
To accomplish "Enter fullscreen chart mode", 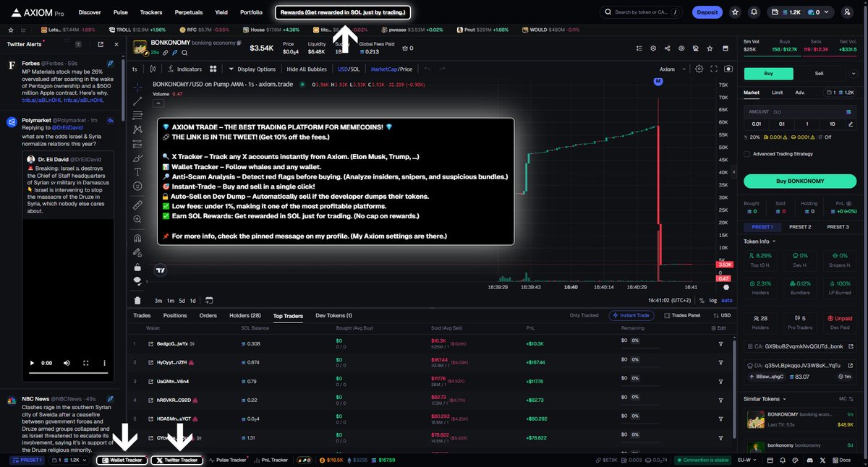I will click(x=714, y=69).
